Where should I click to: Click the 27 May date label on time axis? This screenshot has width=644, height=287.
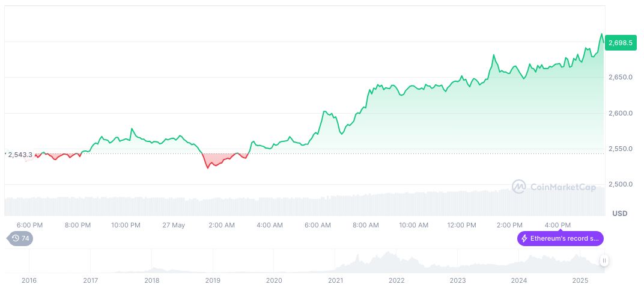click(174, 225)
